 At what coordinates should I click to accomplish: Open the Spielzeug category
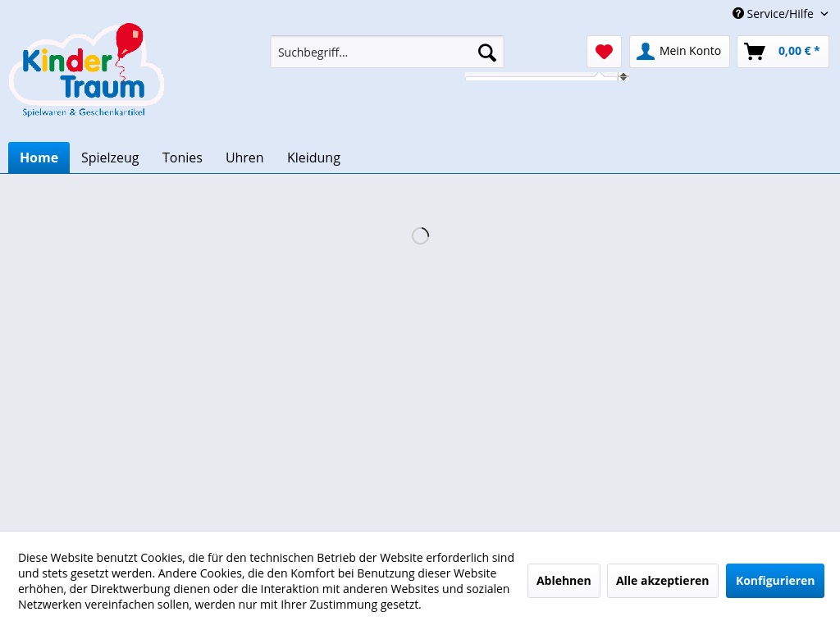pos(110,157)
